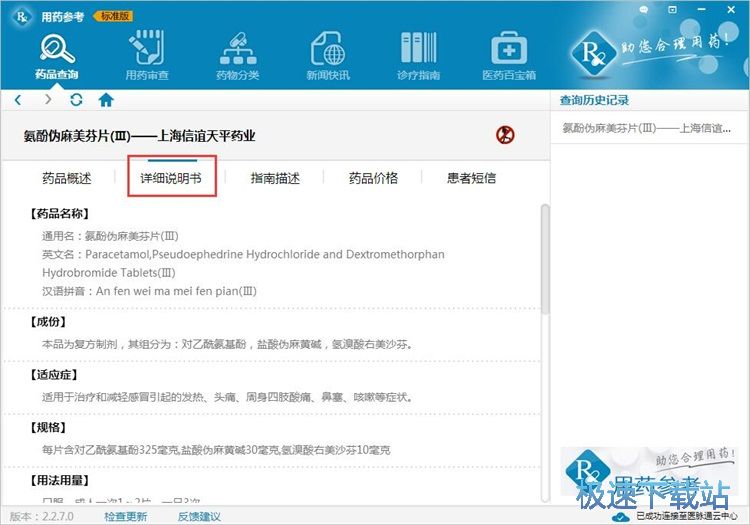Switch to the 患者短信 tab
Viewport: 750px width, 525px height.
471,178
